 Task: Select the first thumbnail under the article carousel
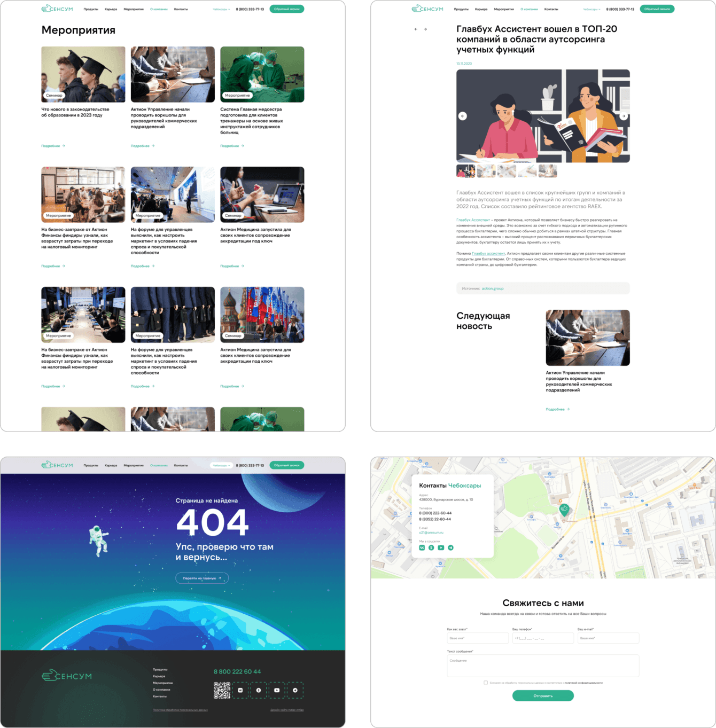[x=465, y=171]
